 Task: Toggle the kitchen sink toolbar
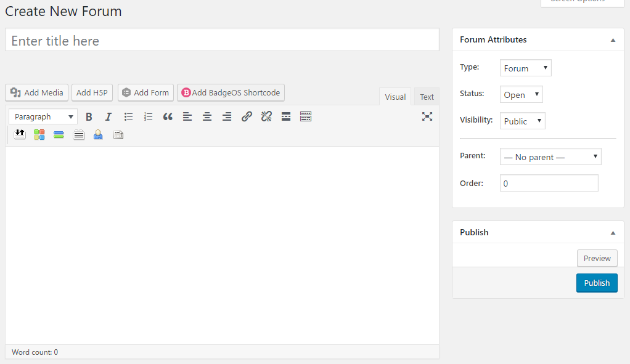tap(306, 116)
